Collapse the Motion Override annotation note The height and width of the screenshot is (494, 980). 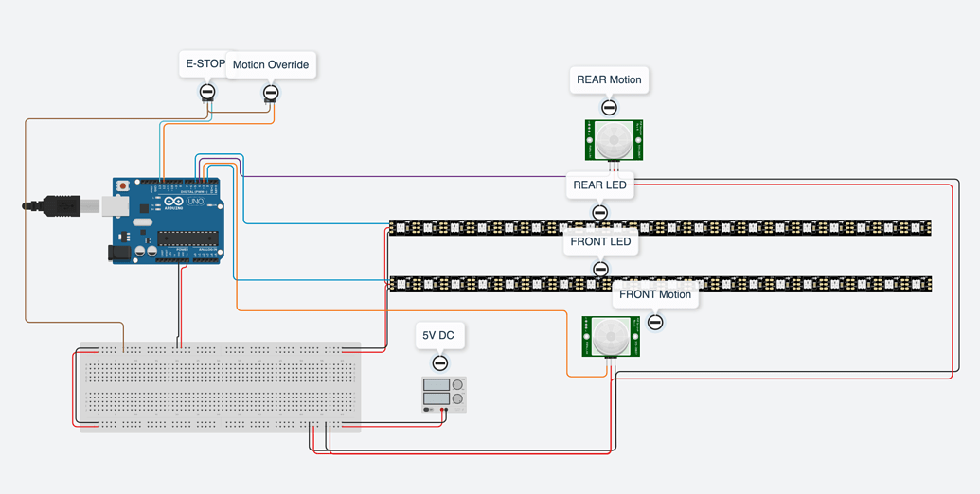click(270, 93)
